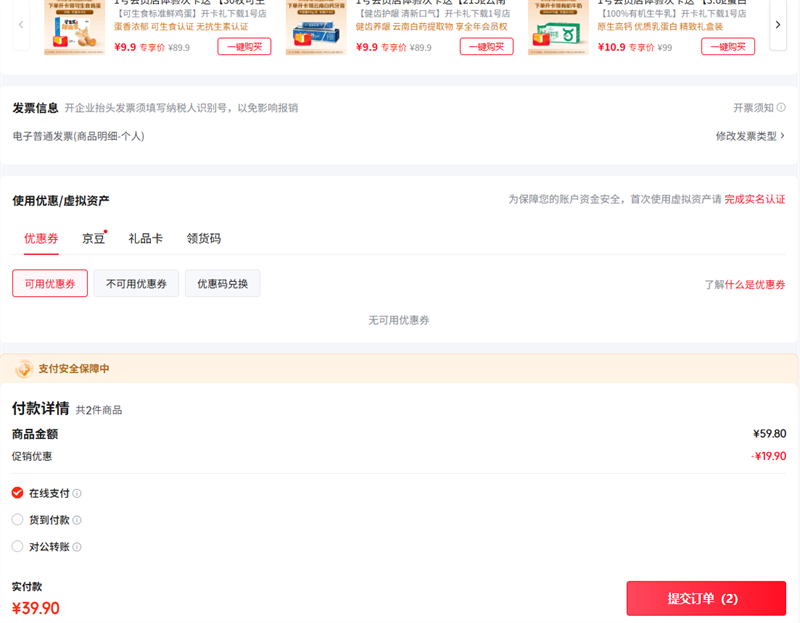Screen dimensions: 800x623
Task: Click the payment security shield icon
Action: (x=22, y=368)
